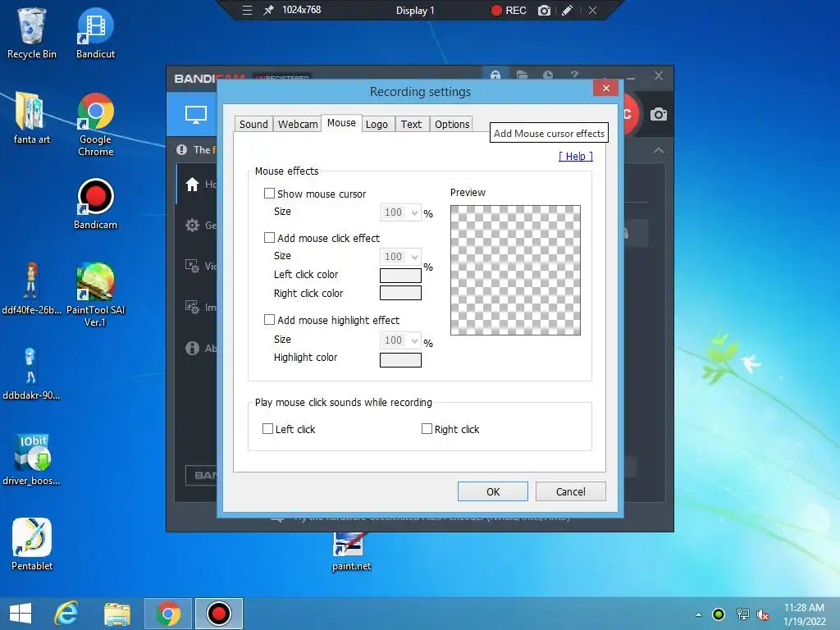Open Bandicut desktop shortcut

tap(95, 33)
